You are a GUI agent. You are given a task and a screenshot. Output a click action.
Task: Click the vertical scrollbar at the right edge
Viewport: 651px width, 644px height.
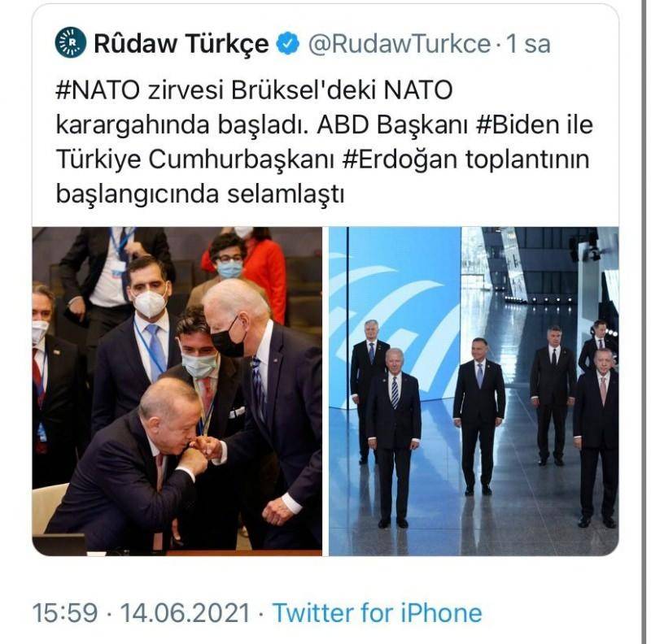pos(643,322)
